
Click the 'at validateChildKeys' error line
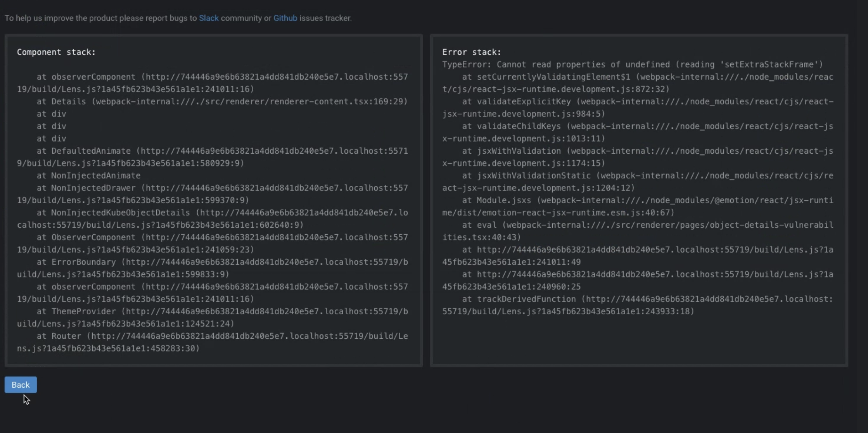638,132
